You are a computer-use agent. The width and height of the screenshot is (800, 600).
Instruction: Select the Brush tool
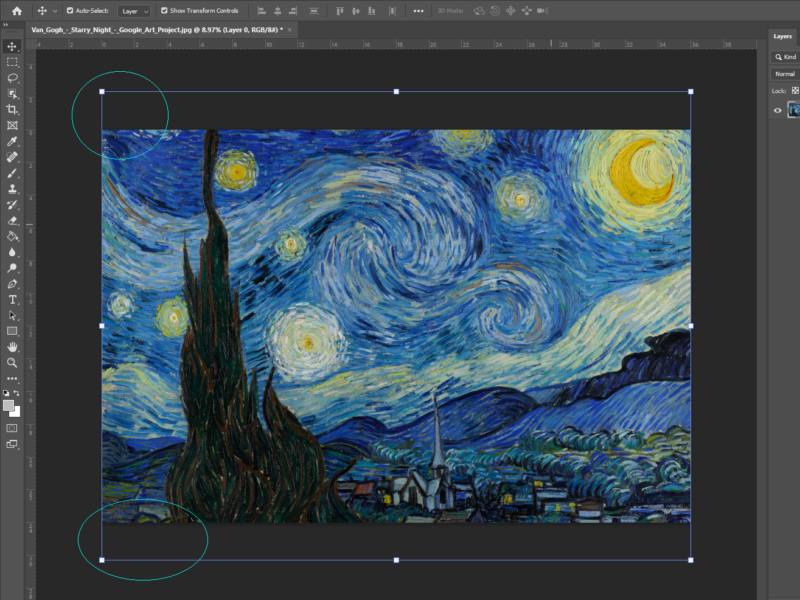[x=12, y=173]
